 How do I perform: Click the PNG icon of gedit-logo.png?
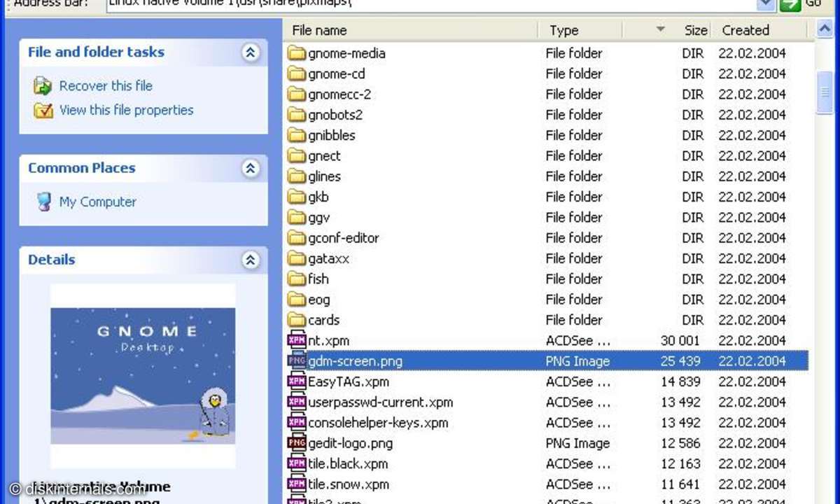tap(297, 443)
